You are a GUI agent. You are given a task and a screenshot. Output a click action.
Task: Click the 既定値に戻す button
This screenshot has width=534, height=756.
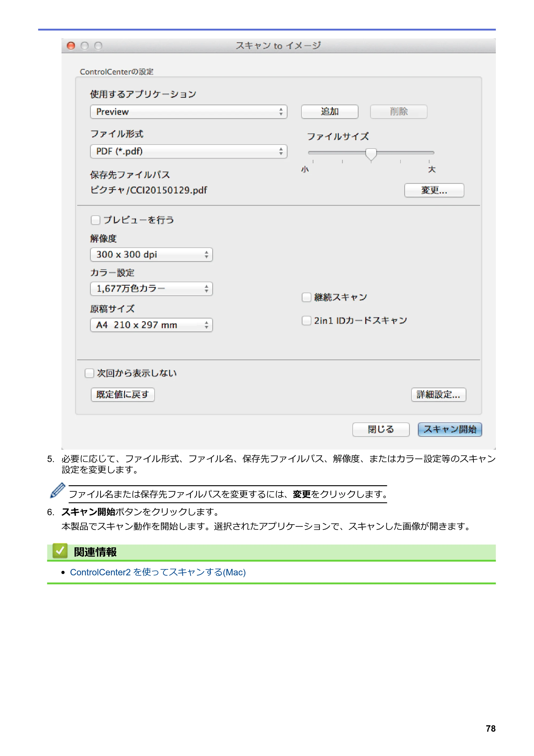tap(123, 394)
